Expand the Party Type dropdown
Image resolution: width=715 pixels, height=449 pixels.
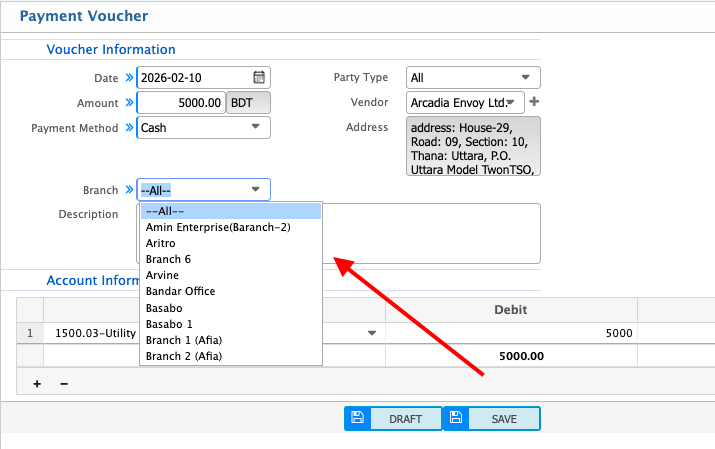tap(526, 78)
